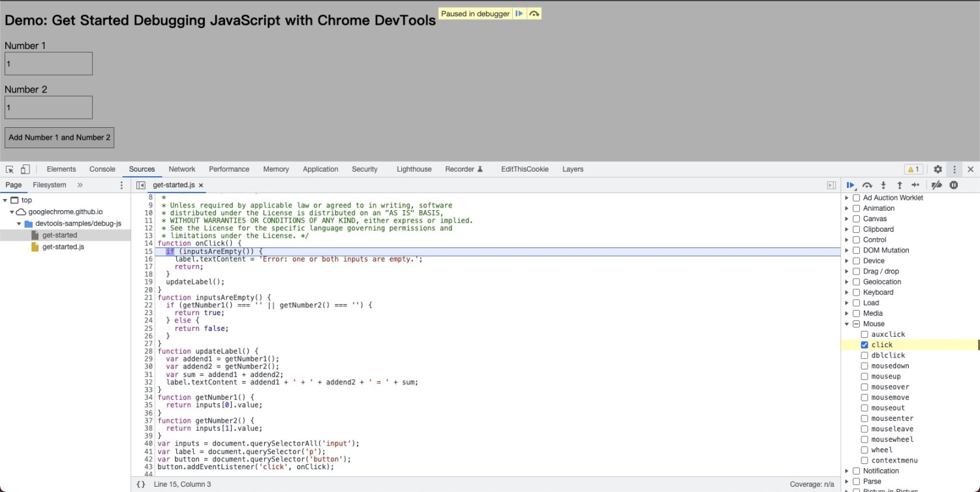This screenshot has width=980, height=492.
Task: Pretty print the source with braces icon
Action: [x=141, y=484]
